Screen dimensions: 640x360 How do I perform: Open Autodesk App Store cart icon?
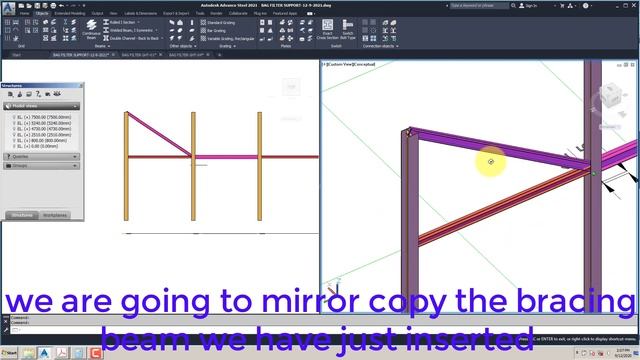(562, 6)
